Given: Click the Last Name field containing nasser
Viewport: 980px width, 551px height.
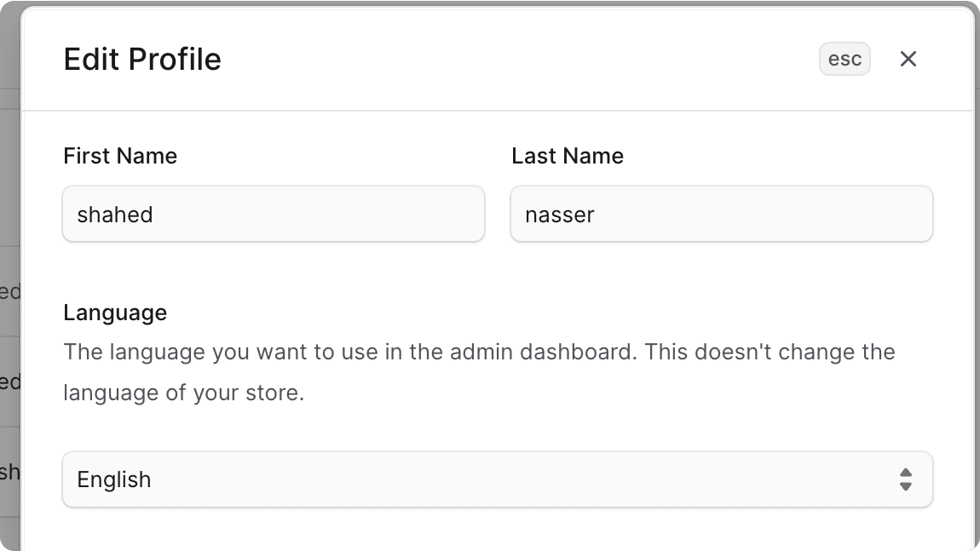Looking at the screenshot, I should tap(722, 214).
